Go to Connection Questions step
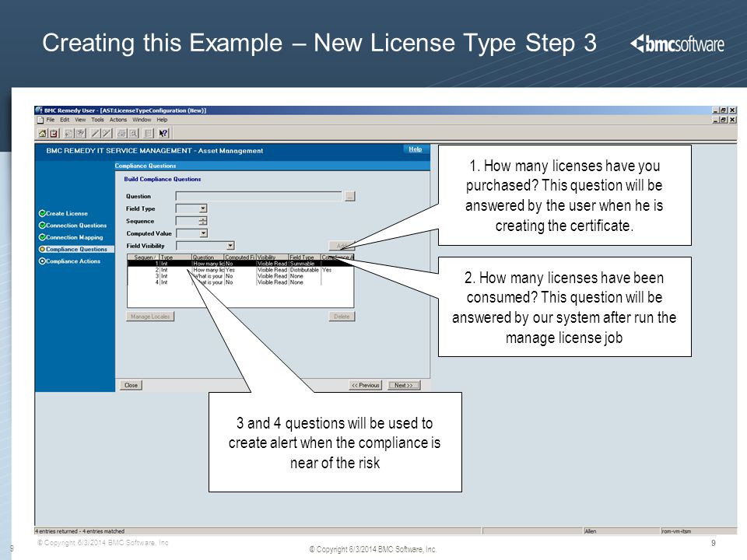This screenshot has height=560, width=747. click(73, 226)
